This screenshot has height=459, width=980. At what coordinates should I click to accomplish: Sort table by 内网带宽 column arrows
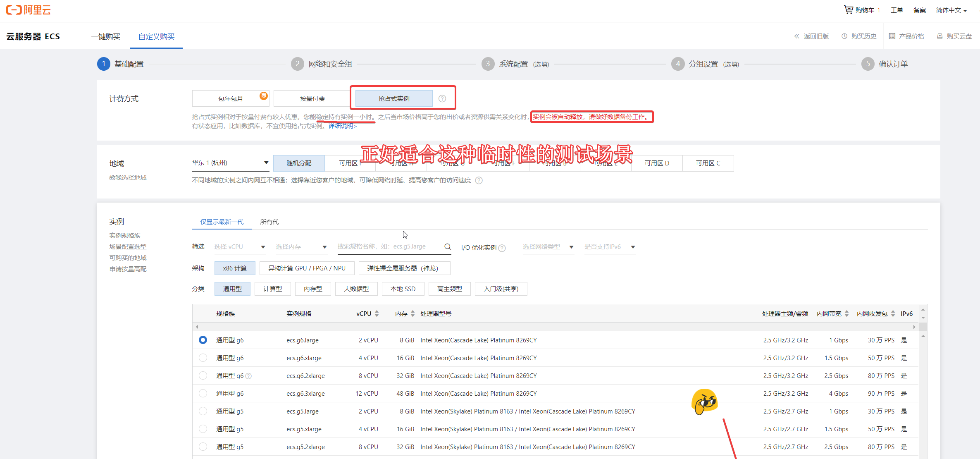point(846,313)
